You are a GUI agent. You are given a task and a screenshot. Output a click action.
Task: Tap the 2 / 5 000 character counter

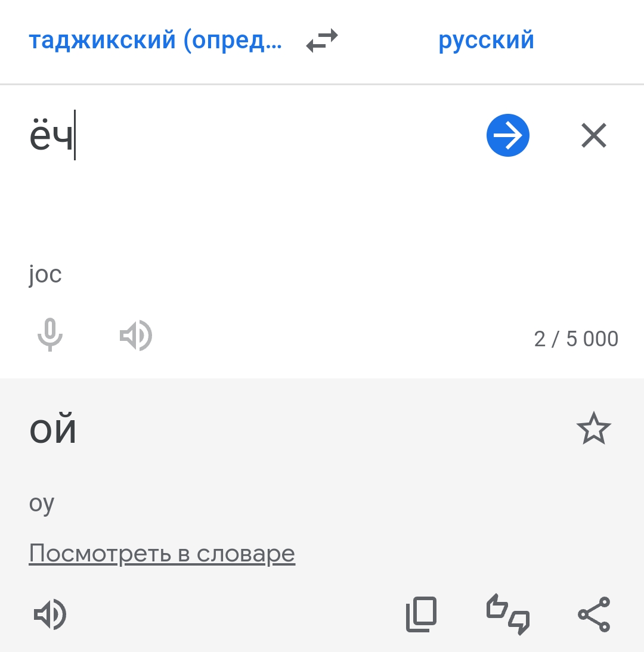click(x=576, y=339)
